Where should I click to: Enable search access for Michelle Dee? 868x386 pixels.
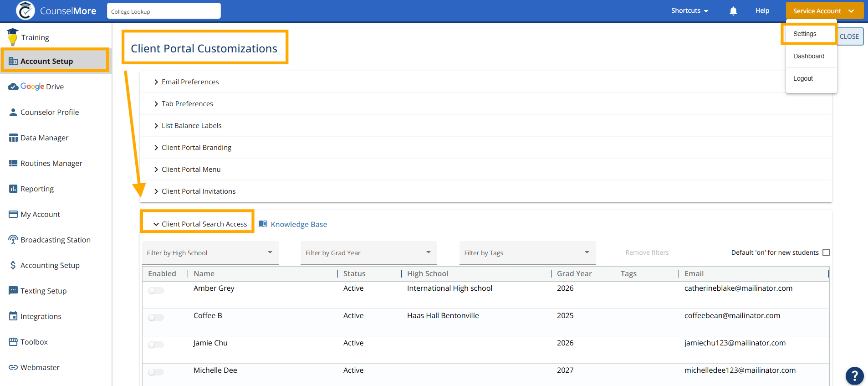pos(156,372)
